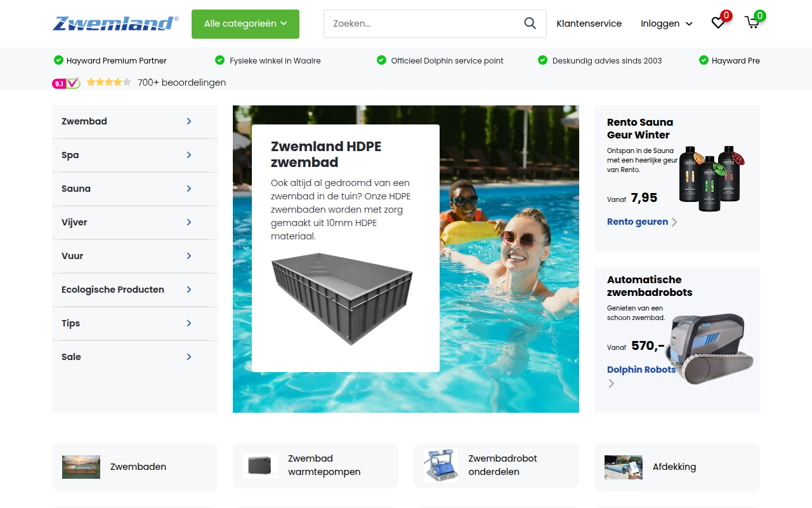Expand the Spa menu chevron
The height and width of the screenshot is (508, 812).
[189, 155]
